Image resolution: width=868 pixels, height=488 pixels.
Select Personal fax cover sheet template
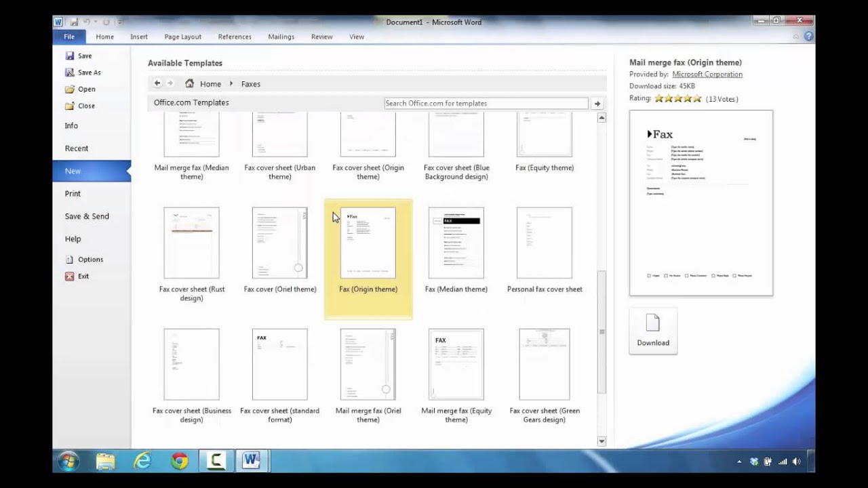[x=545, y=252]
